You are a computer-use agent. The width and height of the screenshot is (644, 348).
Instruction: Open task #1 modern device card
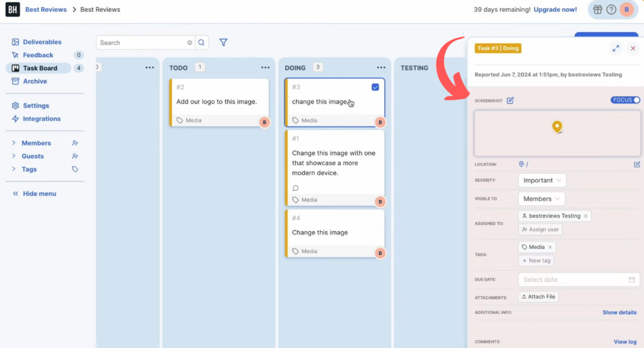coord(335,168)
